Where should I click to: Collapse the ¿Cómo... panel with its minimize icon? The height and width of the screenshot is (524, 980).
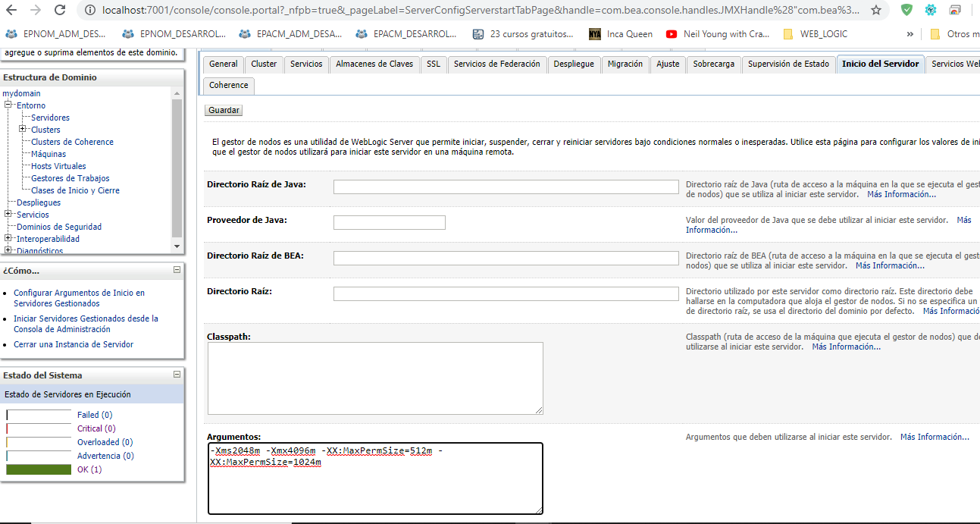point(176,271)
